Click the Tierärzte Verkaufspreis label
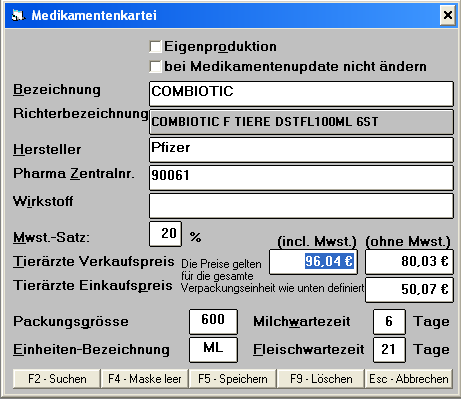The width and height of the screenshot is (461, 399). tap(94, 261)
